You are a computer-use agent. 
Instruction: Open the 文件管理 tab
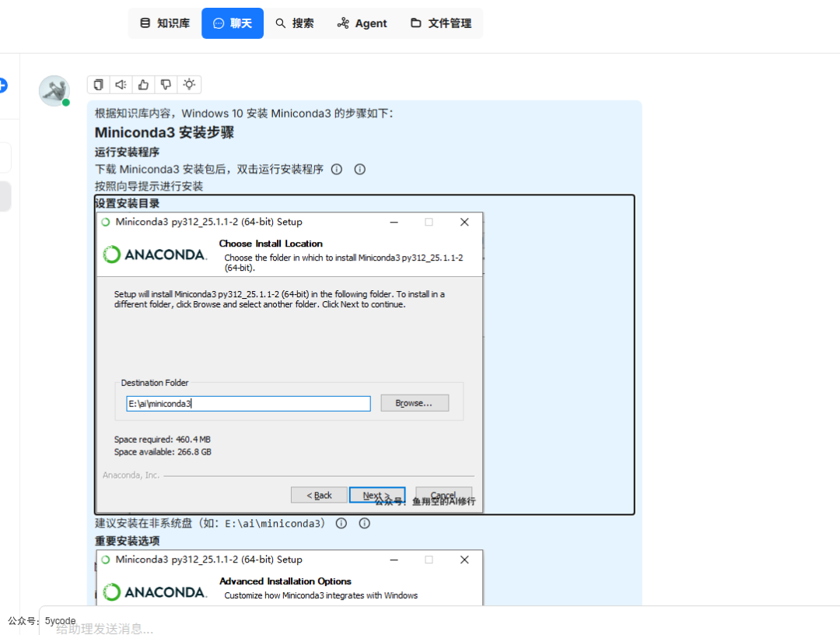pos(441,23)
